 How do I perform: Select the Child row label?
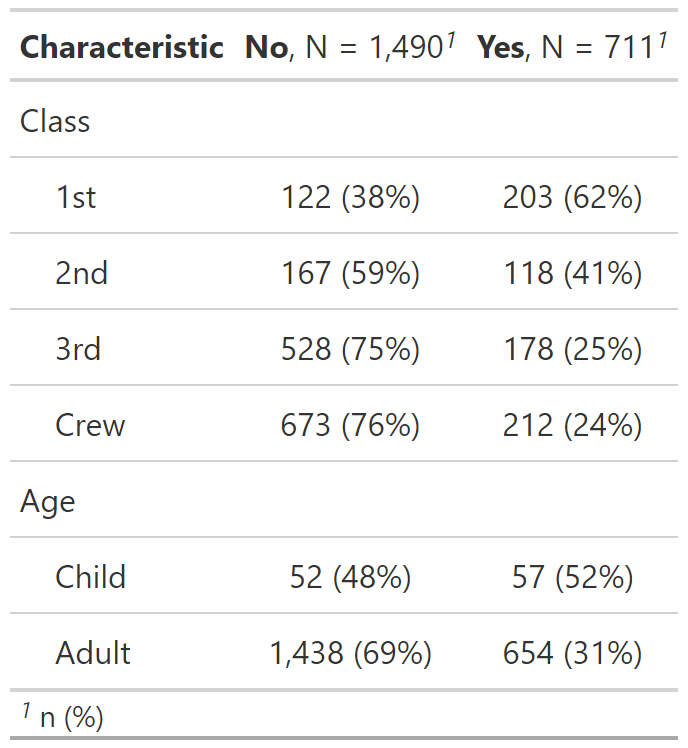(x=91, y=577)
